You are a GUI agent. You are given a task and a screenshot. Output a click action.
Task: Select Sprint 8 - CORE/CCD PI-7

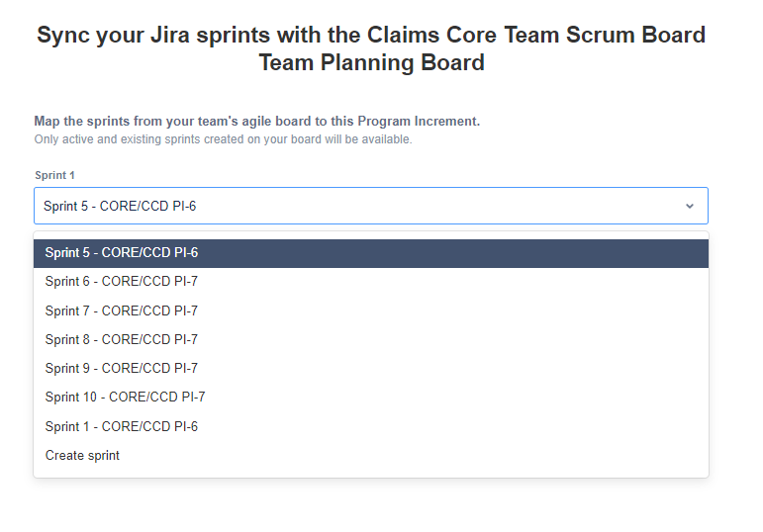tap(371, 339)
